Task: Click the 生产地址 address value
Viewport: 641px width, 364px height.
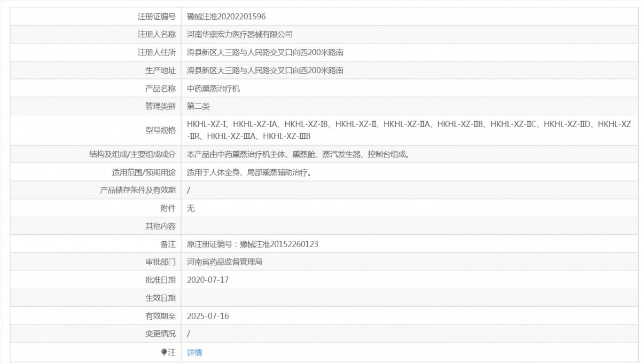Action: pos(265,70)
